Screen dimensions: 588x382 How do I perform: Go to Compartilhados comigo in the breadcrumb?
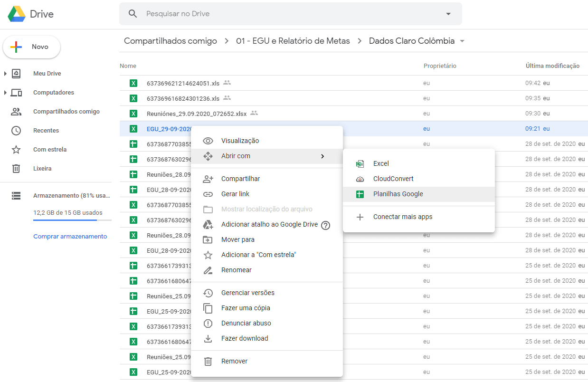(171, 41)
